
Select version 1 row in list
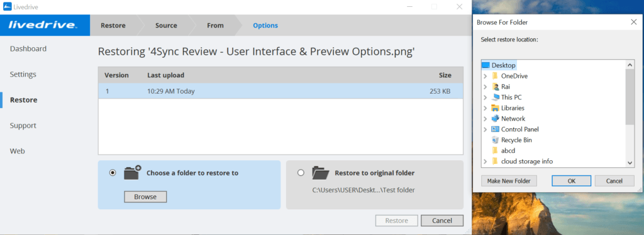[x=280, y=91]
